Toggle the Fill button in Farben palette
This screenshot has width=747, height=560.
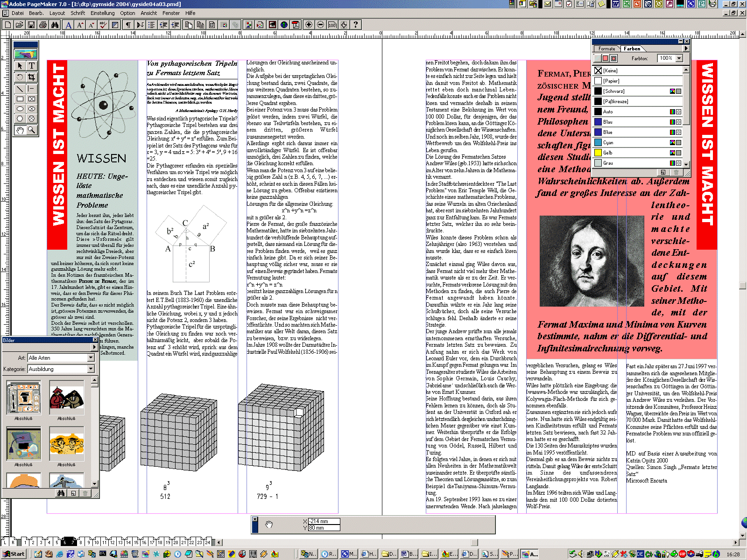606,58
